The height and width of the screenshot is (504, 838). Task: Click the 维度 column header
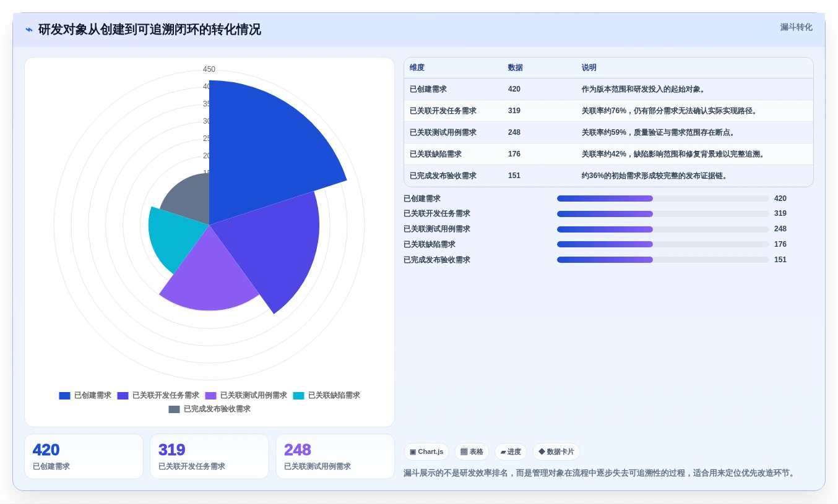(x=417, y=68)
